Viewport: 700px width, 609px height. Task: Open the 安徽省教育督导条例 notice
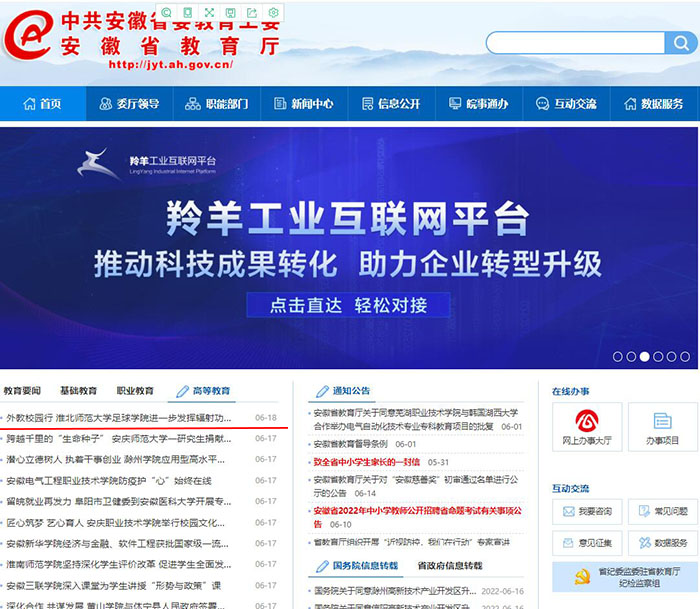[350, 444]
